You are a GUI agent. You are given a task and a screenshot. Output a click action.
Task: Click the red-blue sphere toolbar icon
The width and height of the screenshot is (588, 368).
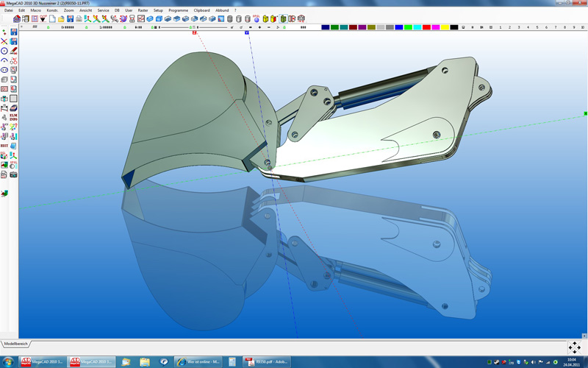pyautogui.click(x=123, y=18)
